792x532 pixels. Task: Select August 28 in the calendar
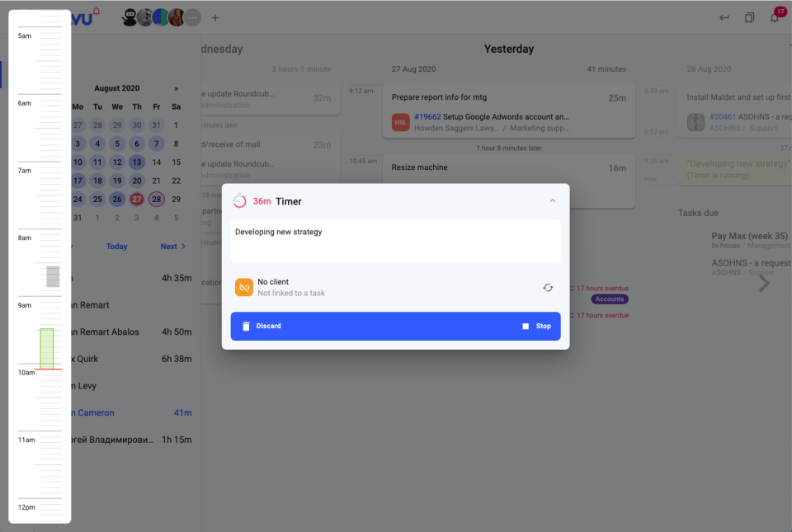click(x=157, y=200)
